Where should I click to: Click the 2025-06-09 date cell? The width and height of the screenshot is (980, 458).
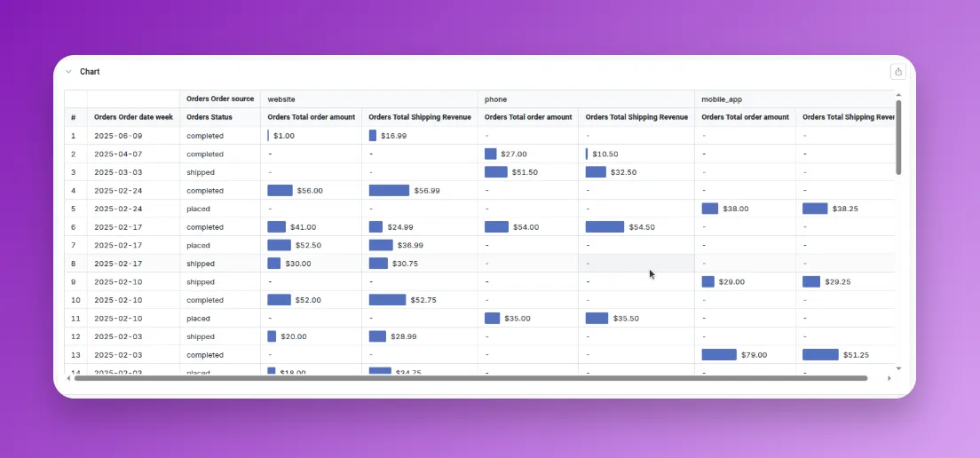[118, 136]
